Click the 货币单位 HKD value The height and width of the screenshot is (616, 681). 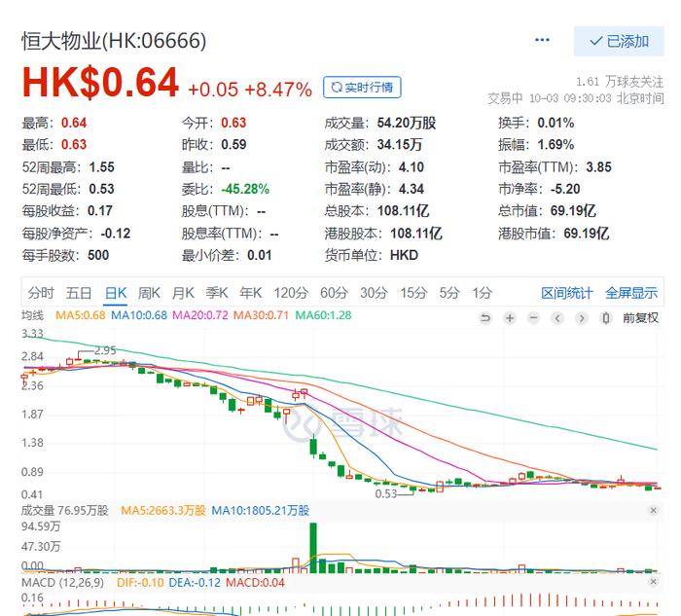click(404, 255)
